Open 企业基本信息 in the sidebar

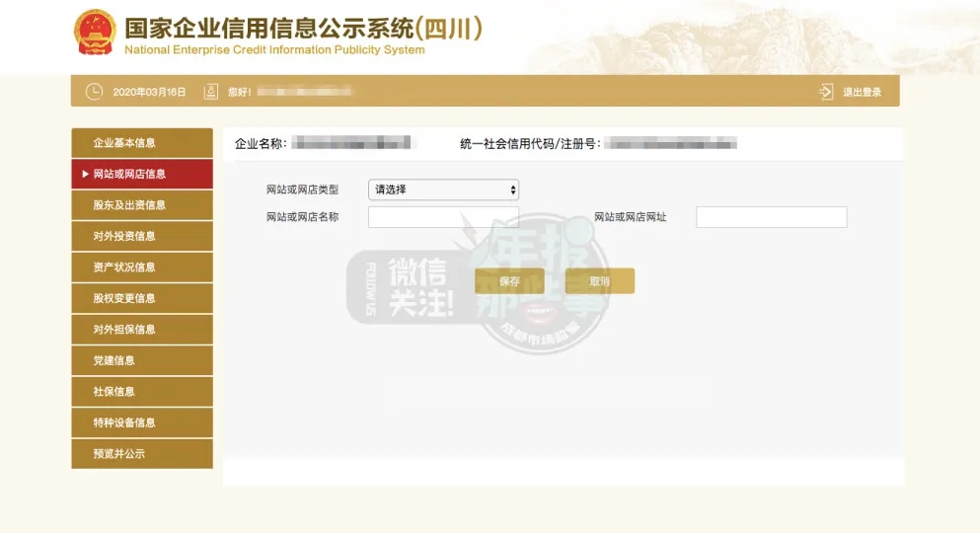click(142, 143)
